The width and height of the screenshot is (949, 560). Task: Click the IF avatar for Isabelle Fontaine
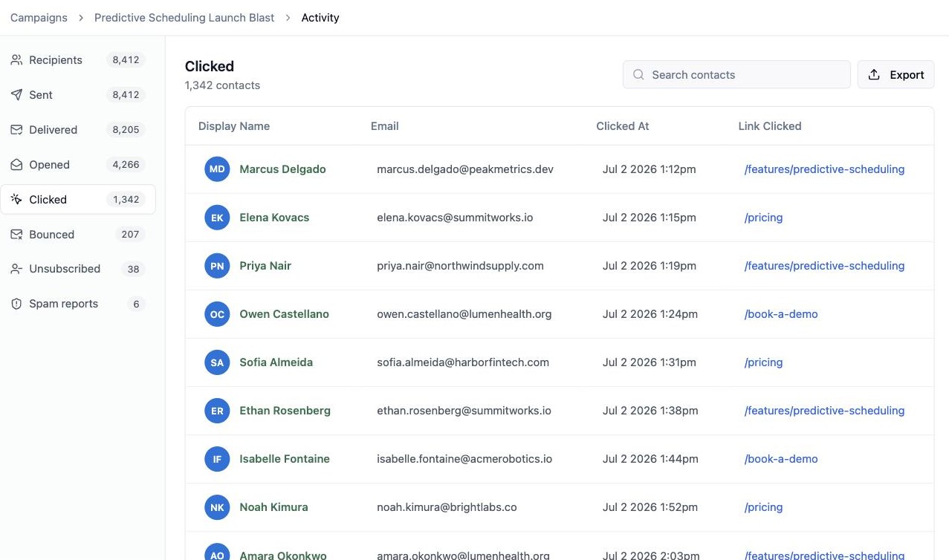pyautogui.click(x=217, y=459)
